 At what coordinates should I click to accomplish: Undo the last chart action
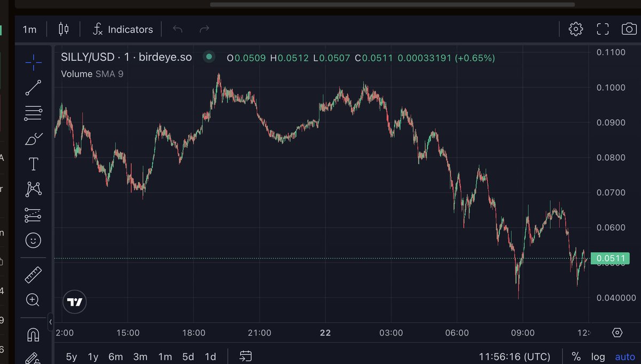[178, 29]
